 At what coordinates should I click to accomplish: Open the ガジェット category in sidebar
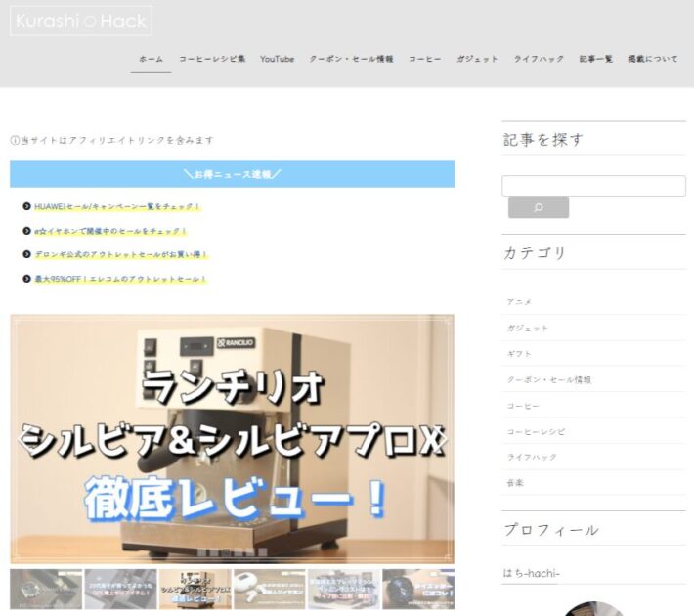[528, 329]
